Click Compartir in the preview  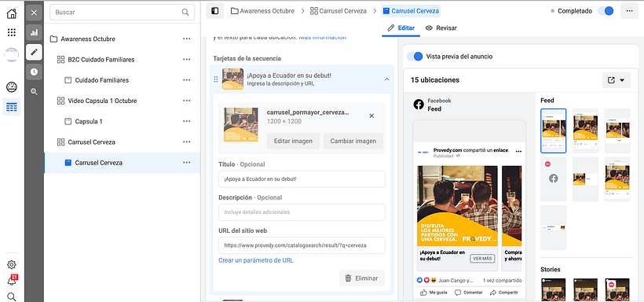(504, 293)
